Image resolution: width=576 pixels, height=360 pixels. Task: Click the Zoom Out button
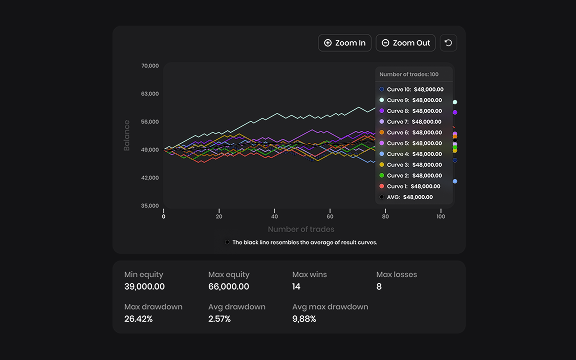(x=406, y=43)
